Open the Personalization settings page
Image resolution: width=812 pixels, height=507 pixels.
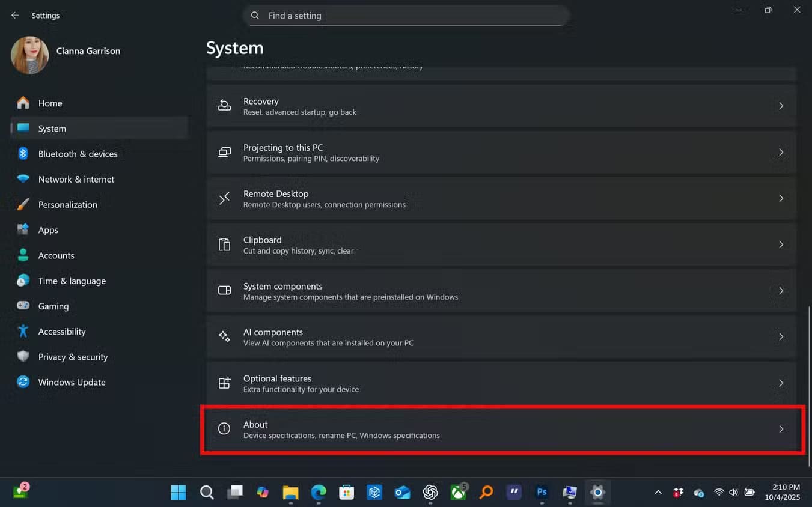67,205
